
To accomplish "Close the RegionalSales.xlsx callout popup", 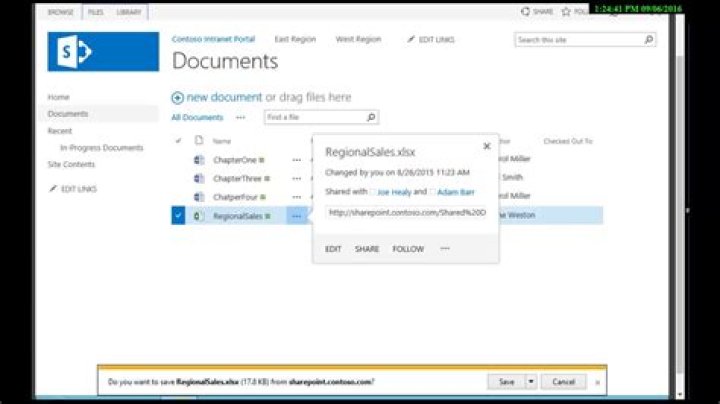I will (x=487, y=146).
